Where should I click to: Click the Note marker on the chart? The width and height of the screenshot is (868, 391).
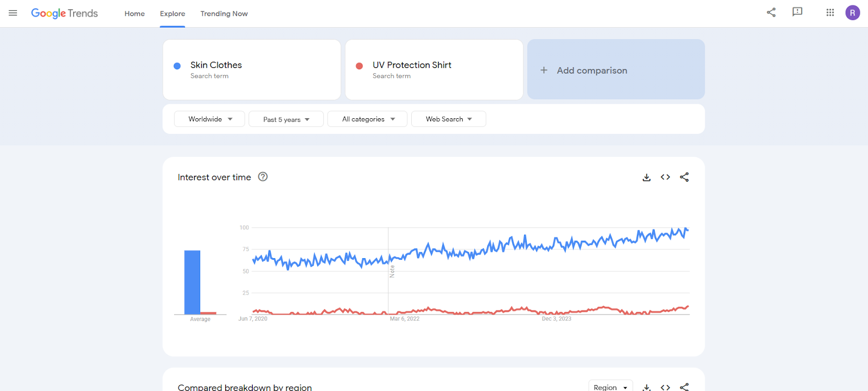pos(392,271)
